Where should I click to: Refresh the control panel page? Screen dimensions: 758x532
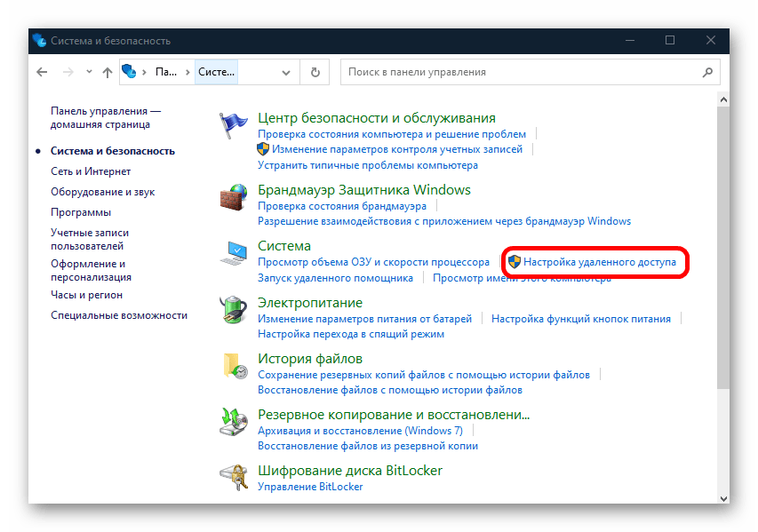315,72
